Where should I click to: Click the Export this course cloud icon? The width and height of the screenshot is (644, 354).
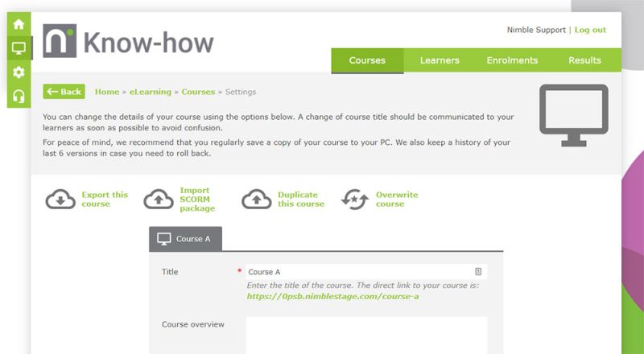pos(60,200)
